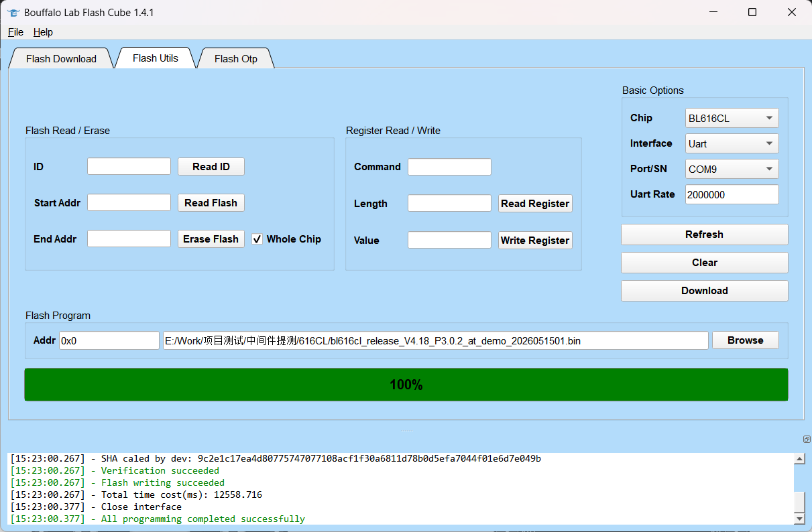Click the Download button

click(x=704, y=291)
